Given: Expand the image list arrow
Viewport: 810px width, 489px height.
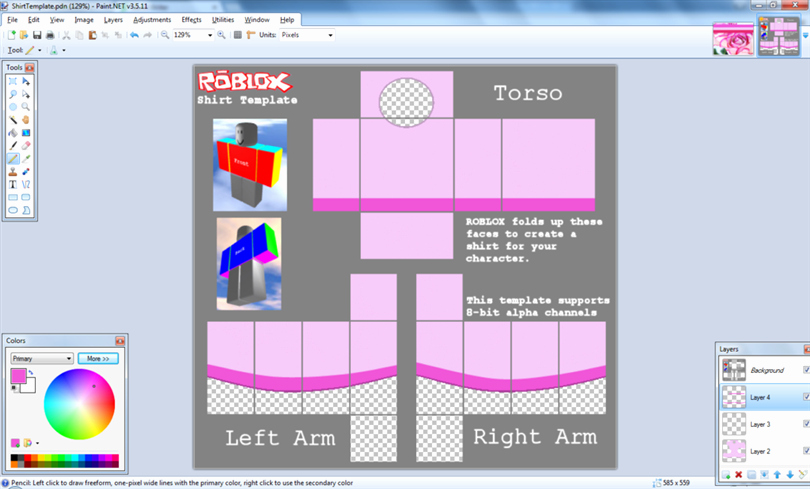Looking at the screenshot, I should [x=805, y=36].
